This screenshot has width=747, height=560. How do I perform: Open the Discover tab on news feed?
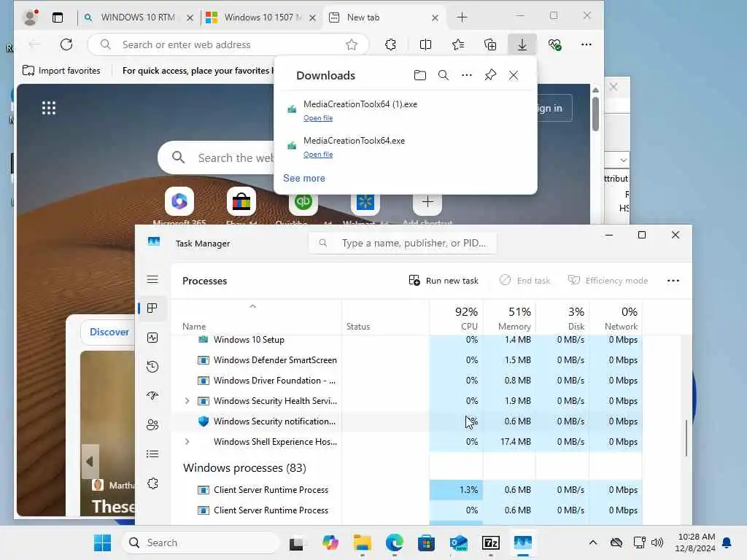(x=109, y=332)
